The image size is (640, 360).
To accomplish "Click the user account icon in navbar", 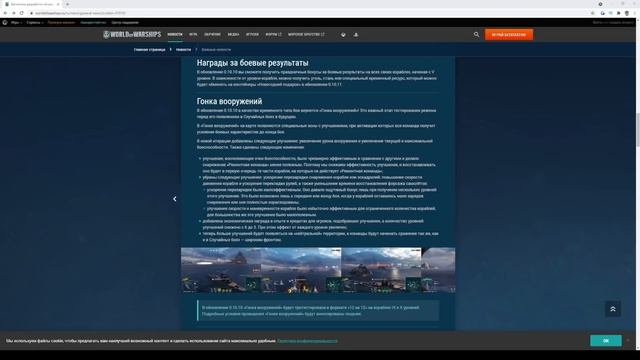I will click(356, 35).
